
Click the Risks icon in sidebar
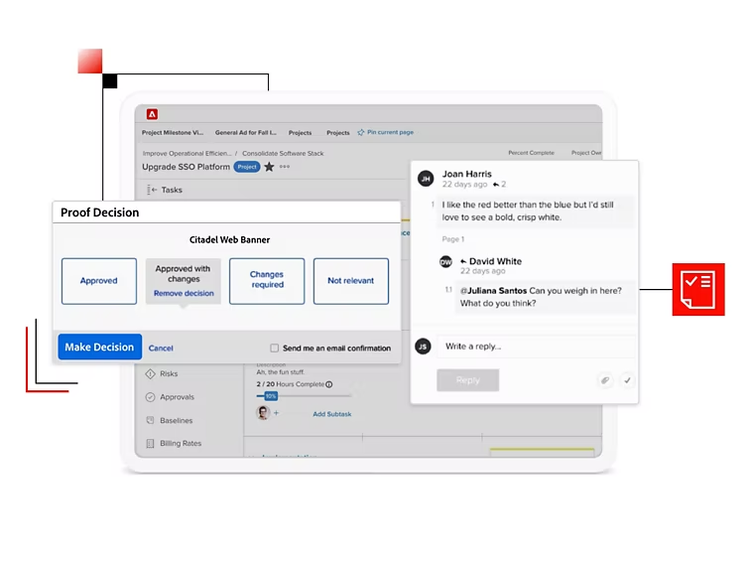(150, 374)
